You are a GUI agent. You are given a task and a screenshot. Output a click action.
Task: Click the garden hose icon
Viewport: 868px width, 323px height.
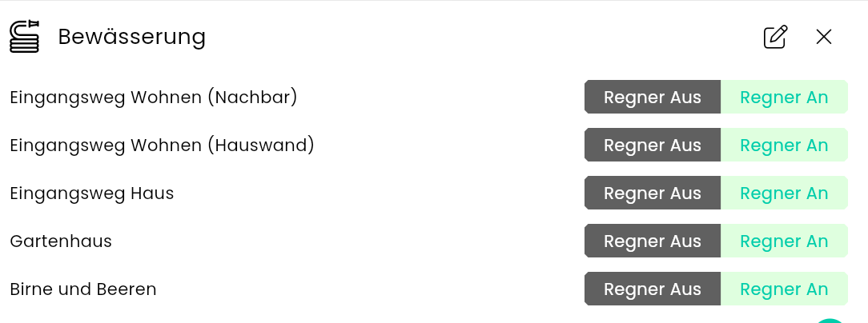pyautogui.click(x=24, y=37)
